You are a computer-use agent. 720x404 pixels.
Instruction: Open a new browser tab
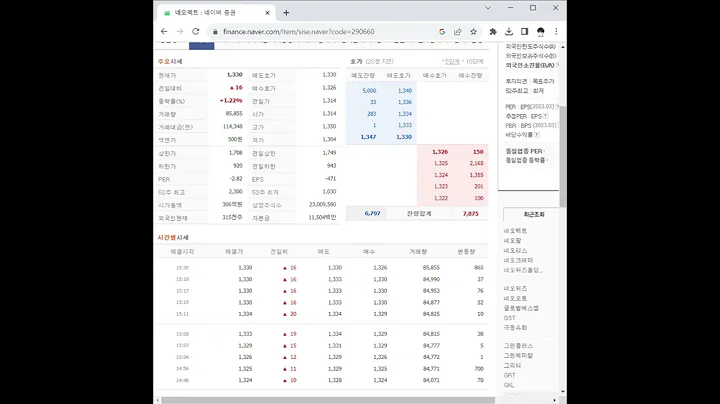[286, 13]
